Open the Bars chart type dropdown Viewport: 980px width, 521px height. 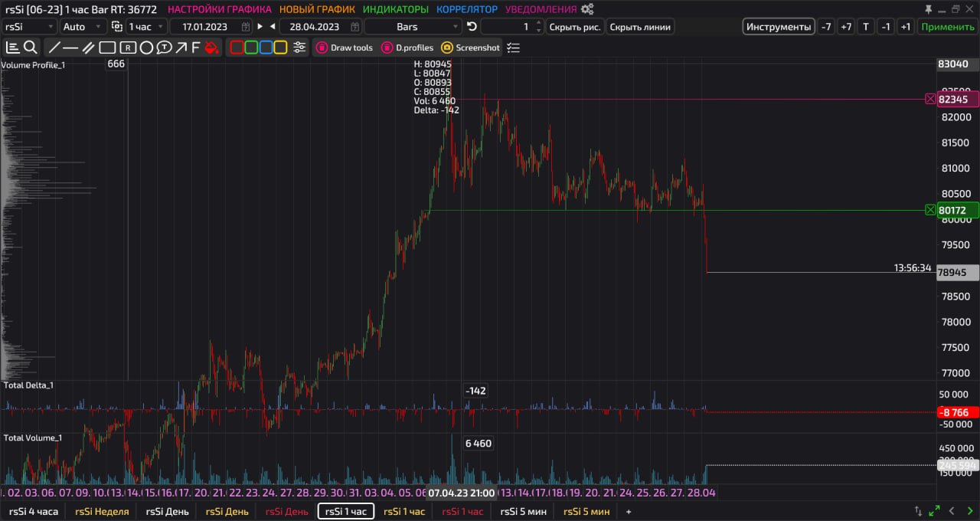(x=413, y=27)
